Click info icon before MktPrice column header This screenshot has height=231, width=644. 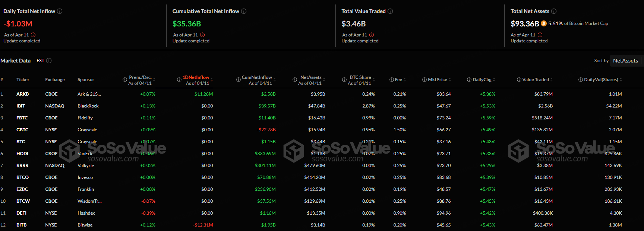point(424,80)
